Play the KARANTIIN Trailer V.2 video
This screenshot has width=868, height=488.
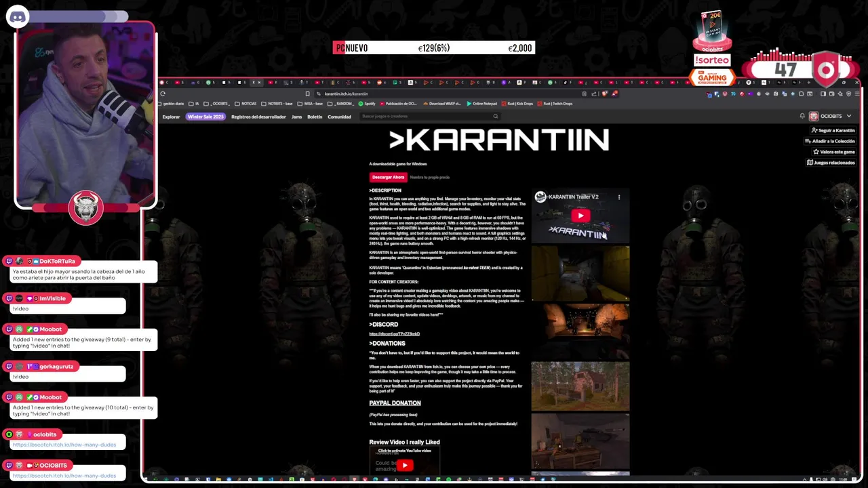[x=580, y=216]
